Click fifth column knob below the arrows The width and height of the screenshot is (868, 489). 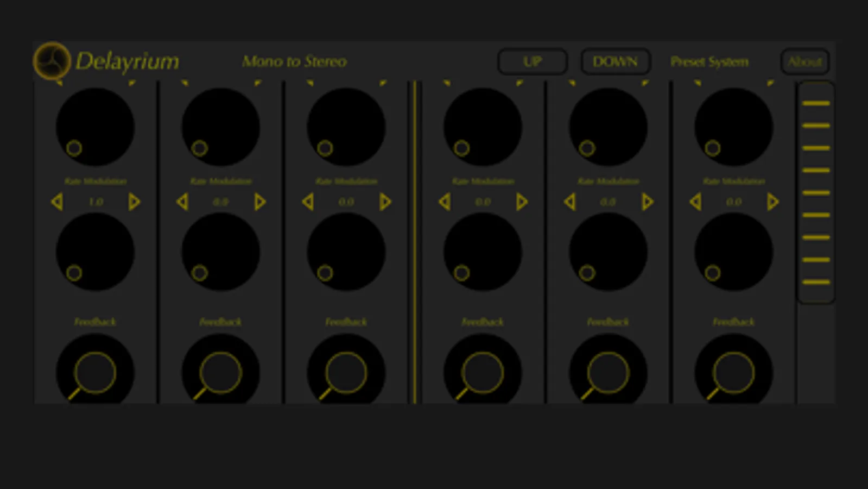[x=608, y=252]
